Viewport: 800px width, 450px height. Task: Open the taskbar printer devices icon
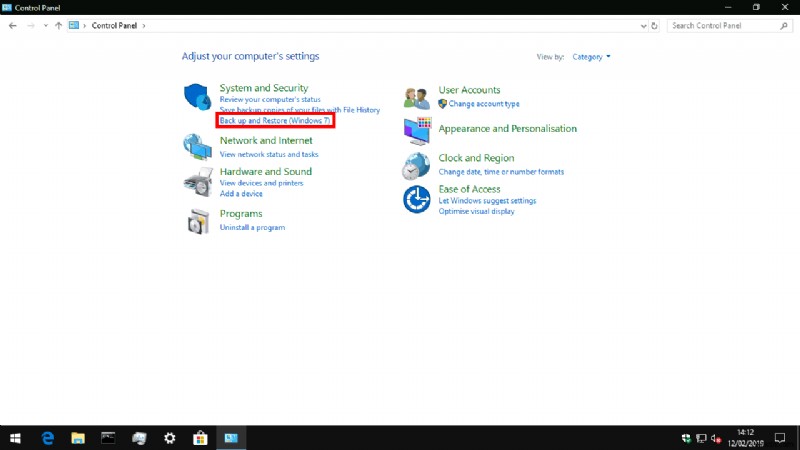click(x=139, y=438)
